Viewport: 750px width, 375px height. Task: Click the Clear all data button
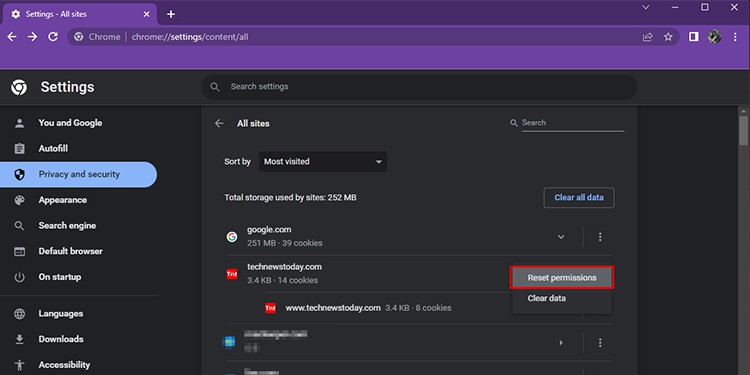click(579, 198)
